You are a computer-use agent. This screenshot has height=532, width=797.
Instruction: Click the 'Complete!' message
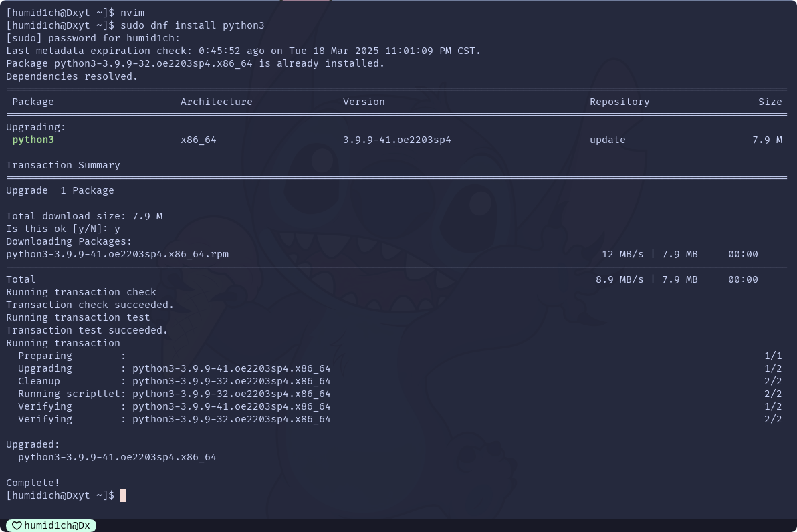[x=33, y=483]
